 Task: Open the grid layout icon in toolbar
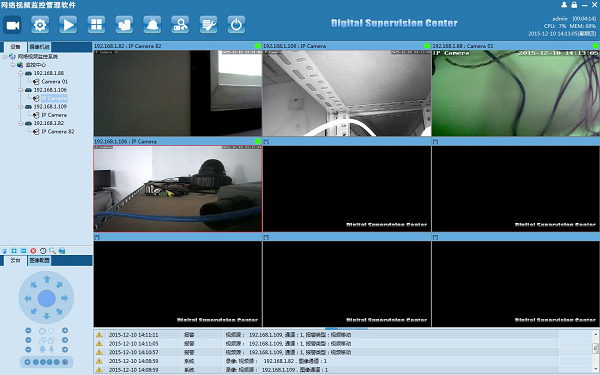[96, 25]
